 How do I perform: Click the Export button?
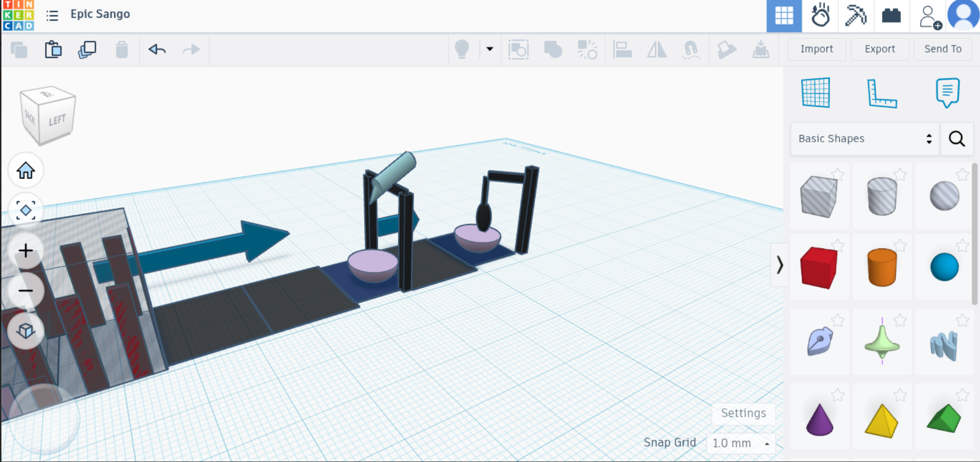880,49
